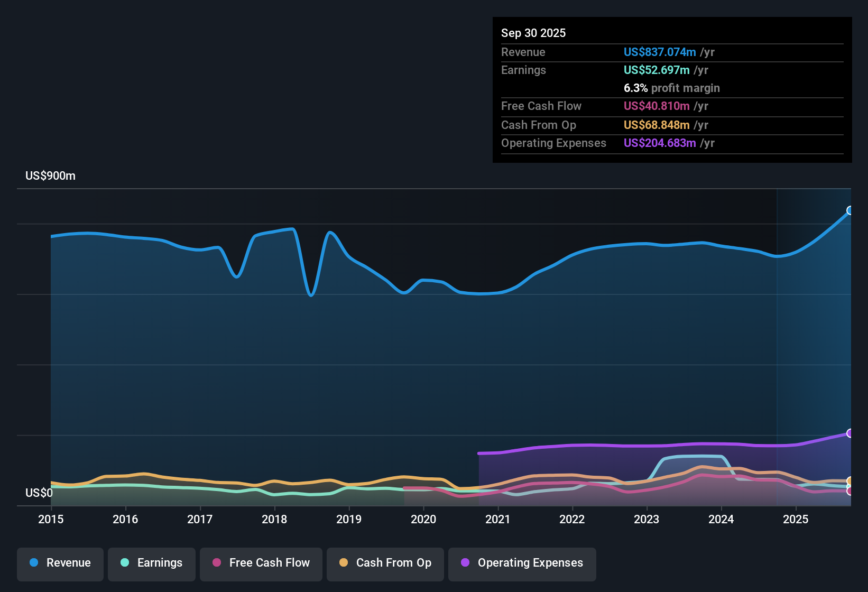
Task: Click the 2020 x-axis label
Action: click(x=423, y=519)
